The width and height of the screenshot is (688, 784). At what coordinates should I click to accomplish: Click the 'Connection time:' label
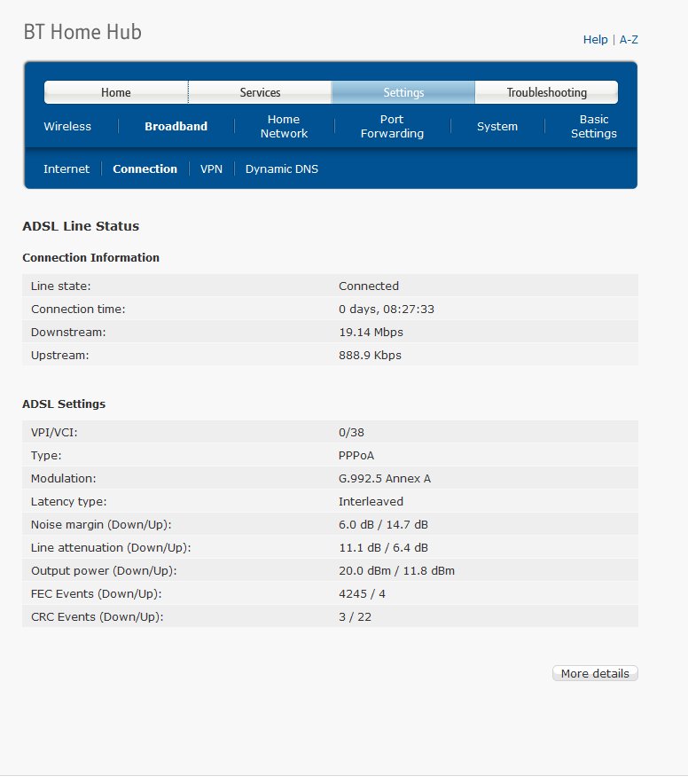click(78, 309)
